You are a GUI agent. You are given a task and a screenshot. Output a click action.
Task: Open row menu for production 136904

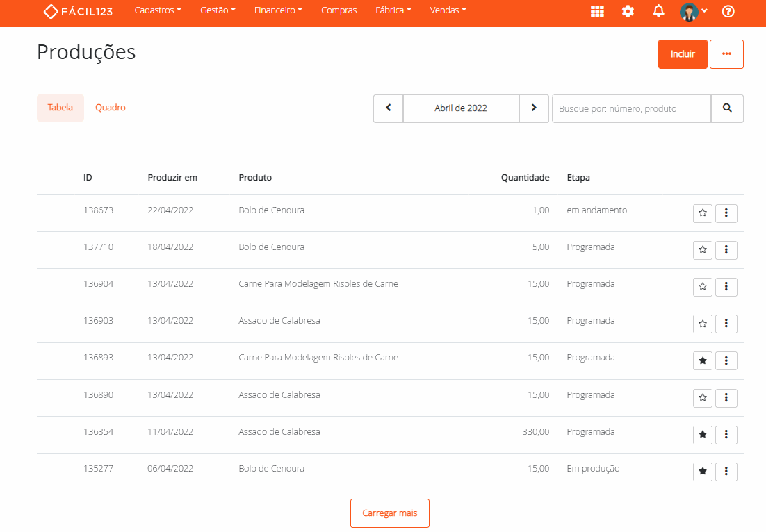tap(726, 287)
